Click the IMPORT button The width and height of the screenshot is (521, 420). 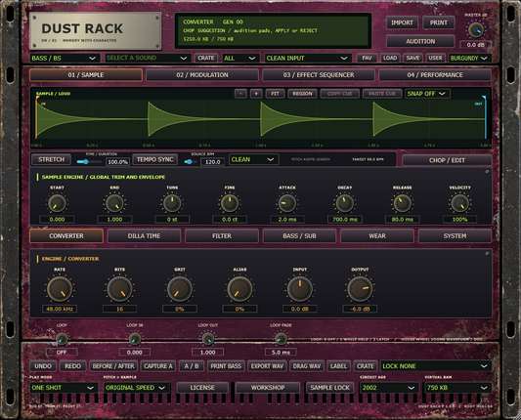[x=402, y=22]
